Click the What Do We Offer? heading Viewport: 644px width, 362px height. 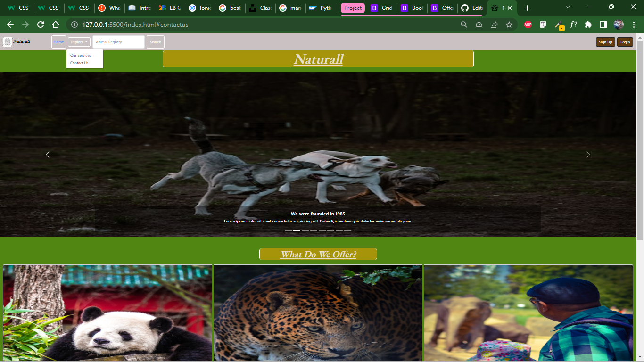coord(318,254)
